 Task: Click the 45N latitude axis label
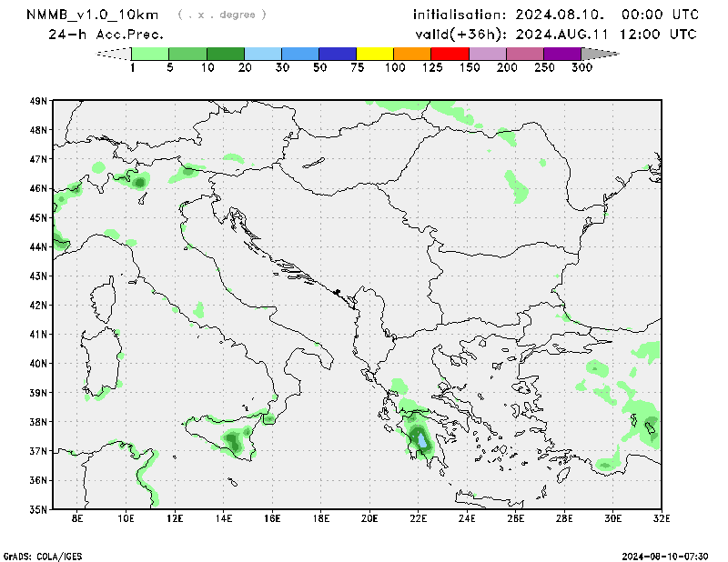click(x=38, y=217)
